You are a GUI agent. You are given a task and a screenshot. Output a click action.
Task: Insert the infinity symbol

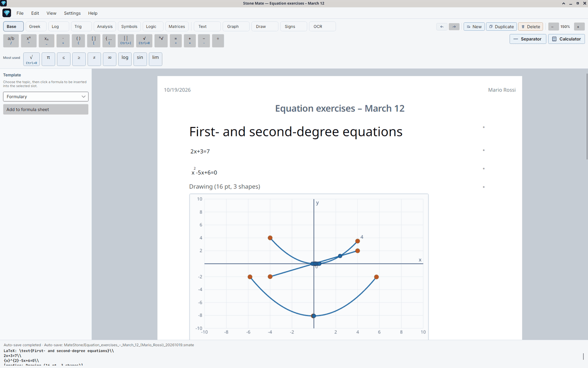pyautogui.click(x=110, y=59)
